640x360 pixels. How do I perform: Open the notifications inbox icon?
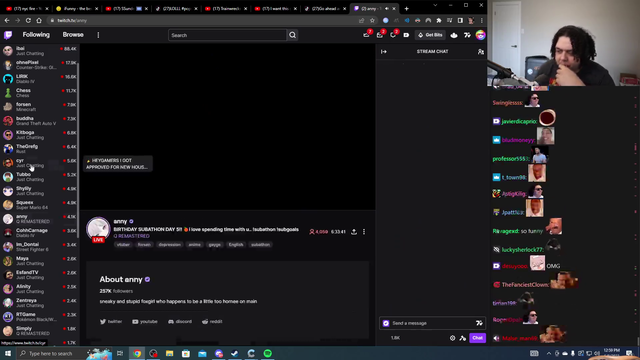pos(380,35)
